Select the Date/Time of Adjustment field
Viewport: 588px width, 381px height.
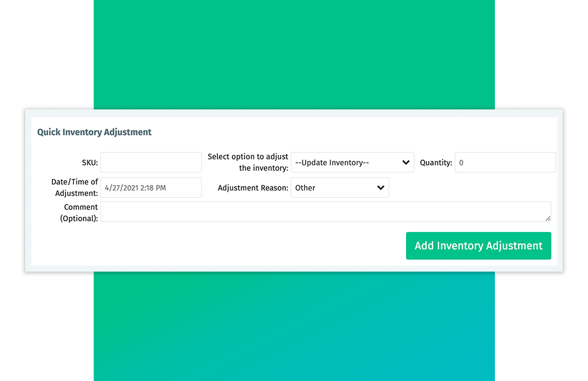click(151, 187)
